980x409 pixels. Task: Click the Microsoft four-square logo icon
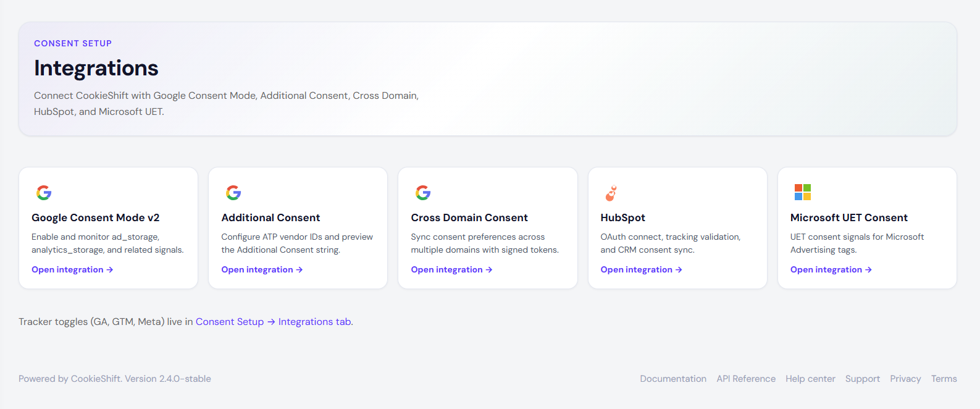tap(803, 192)
